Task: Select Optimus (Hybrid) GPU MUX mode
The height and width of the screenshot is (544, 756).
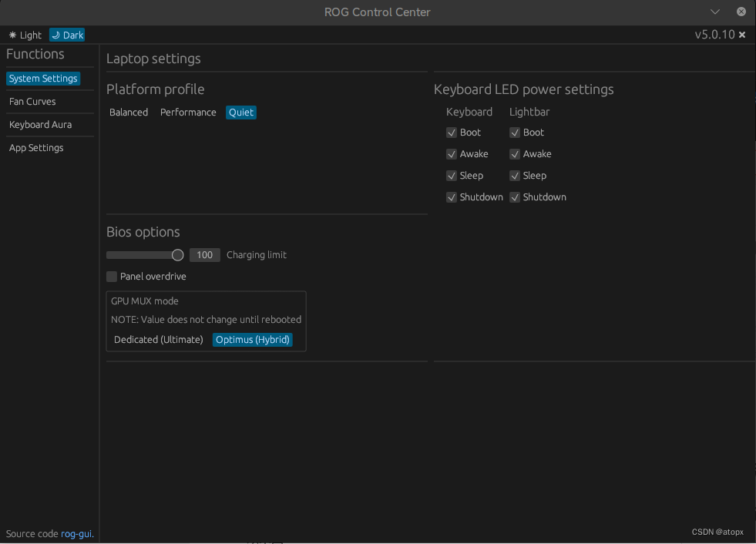Action: click(x=253, y=340)
